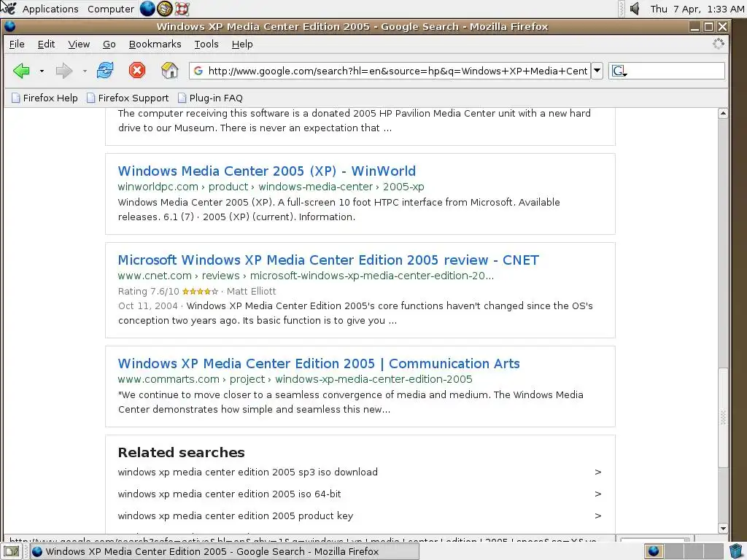747x560 pixels.
Task: Open the Tools menu
Action: coord(206,44)
